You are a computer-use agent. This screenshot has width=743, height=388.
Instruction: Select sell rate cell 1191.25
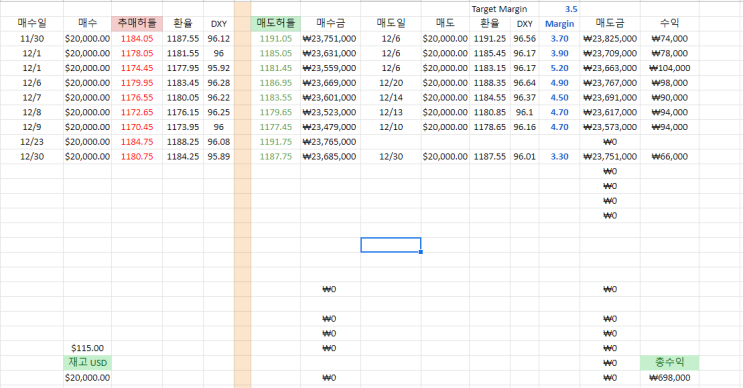[x=489, y=38]
